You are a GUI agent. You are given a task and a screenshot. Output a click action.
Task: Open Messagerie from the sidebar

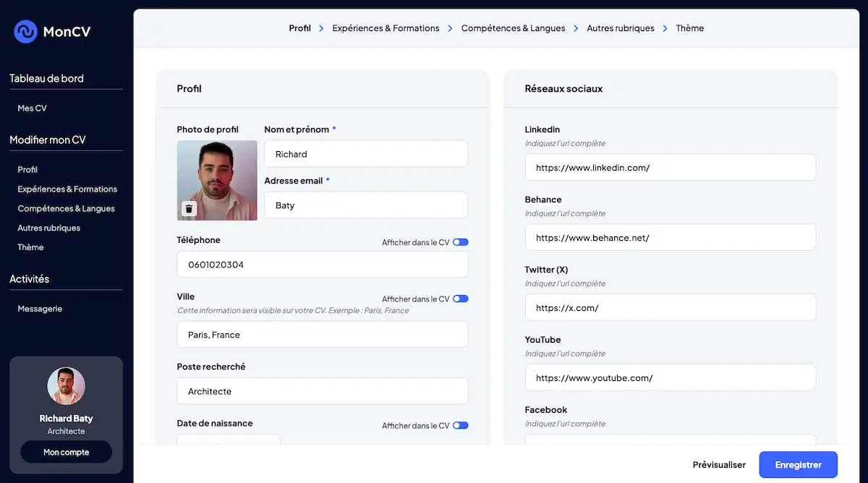tap(40, 309)
